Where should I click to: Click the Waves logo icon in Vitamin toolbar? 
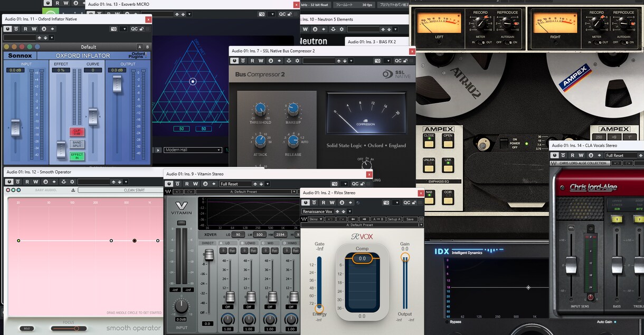(x=168, y=192)
